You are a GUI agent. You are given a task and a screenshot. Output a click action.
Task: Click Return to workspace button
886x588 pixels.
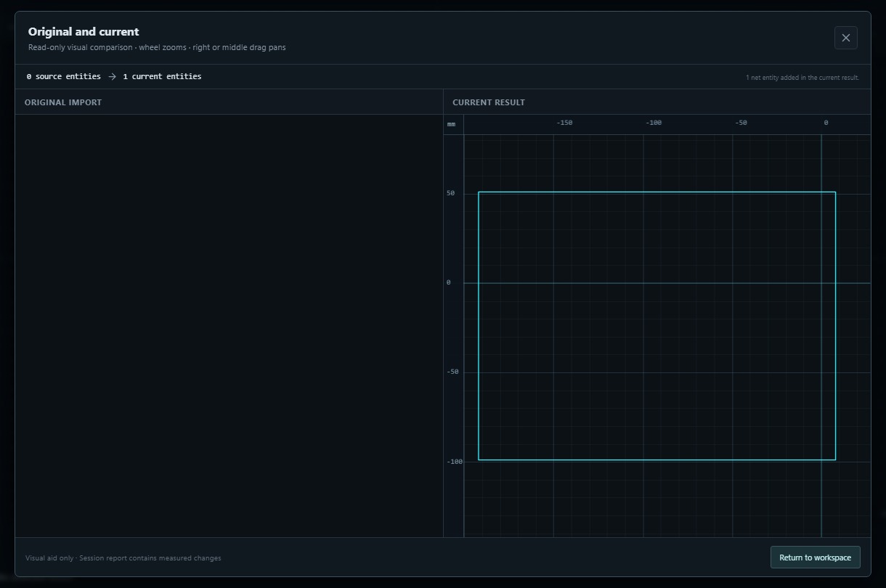(x=815, y=558)
